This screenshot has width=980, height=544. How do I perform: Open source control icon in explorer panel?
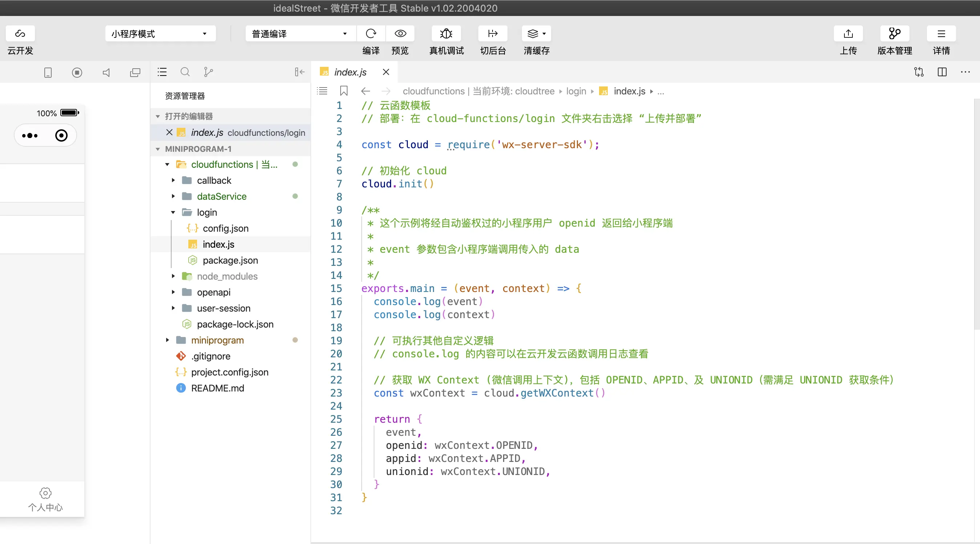pyautogui.click(x=208, y=72)
